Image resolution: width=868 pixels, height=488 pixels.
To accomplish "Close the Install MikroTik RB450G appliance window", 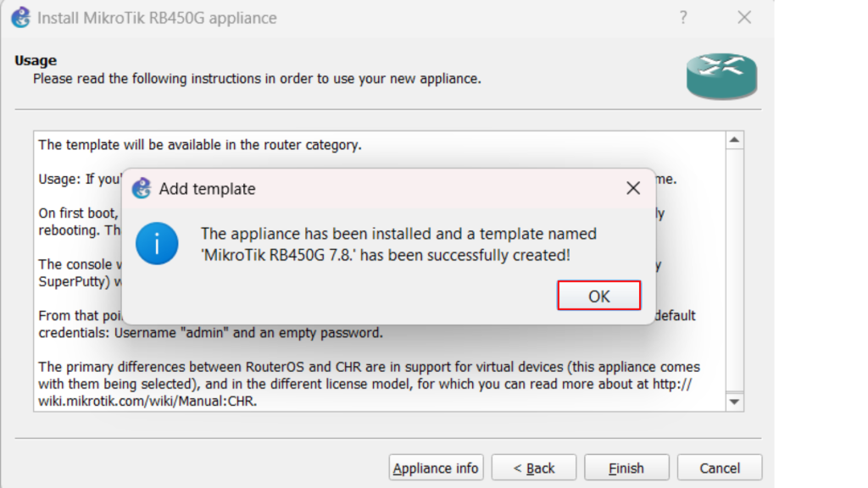I will pyautogui.click(x=744, y=18).
